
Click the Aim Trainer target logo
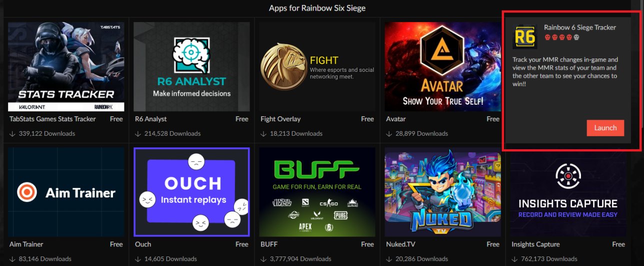pos(26,192)
